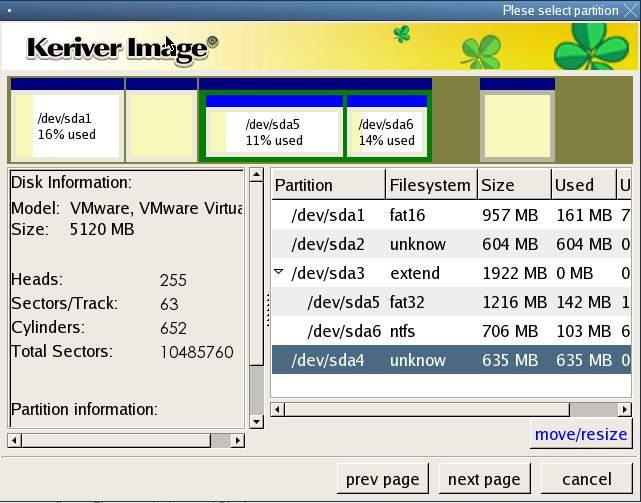Click the 706 MB size cell
The width and height of the screenshot is (641, 503).
[510, 331]
